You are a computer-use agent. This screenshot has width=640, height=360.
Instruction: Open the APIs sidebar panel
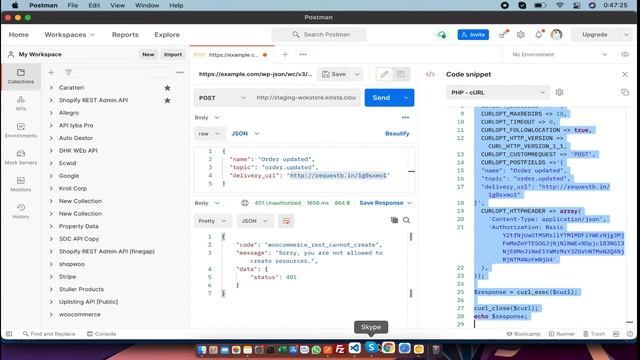pos(21,103)
